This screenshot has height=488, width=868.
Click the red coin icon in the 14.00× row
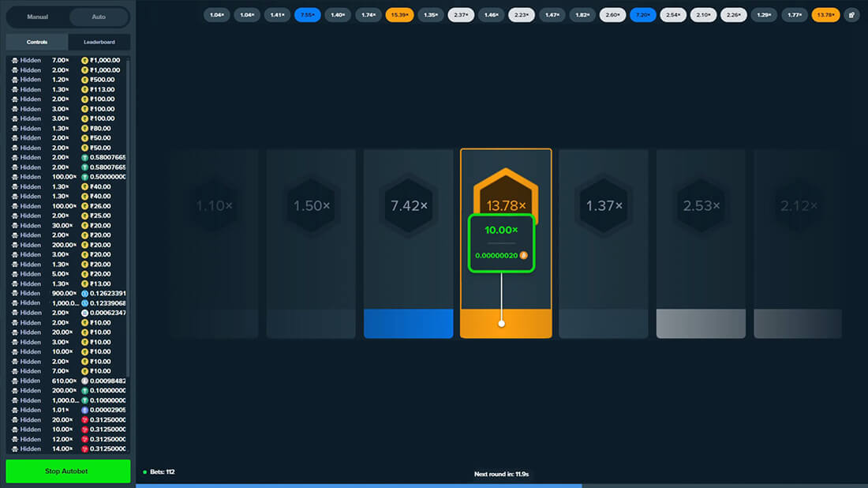click(x=84, y=449)
